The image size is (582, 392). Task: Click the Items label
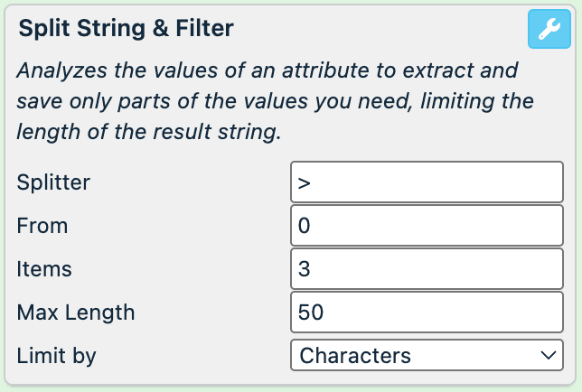pos(44,268)
